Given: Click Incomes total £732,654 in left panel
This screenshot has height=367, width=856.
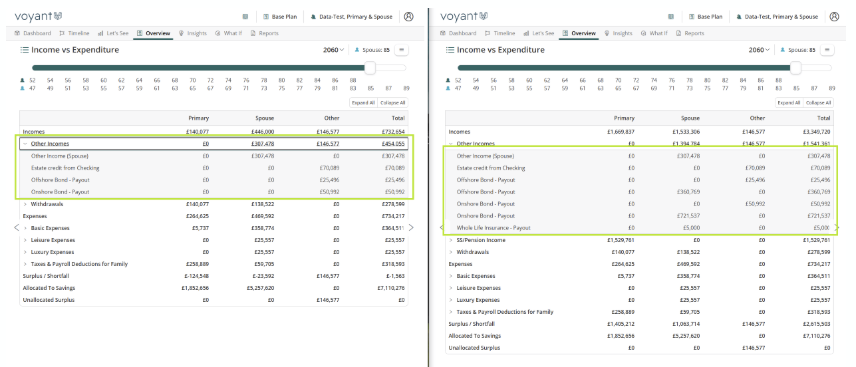Looking at the screenshot, I should (393, 132).
